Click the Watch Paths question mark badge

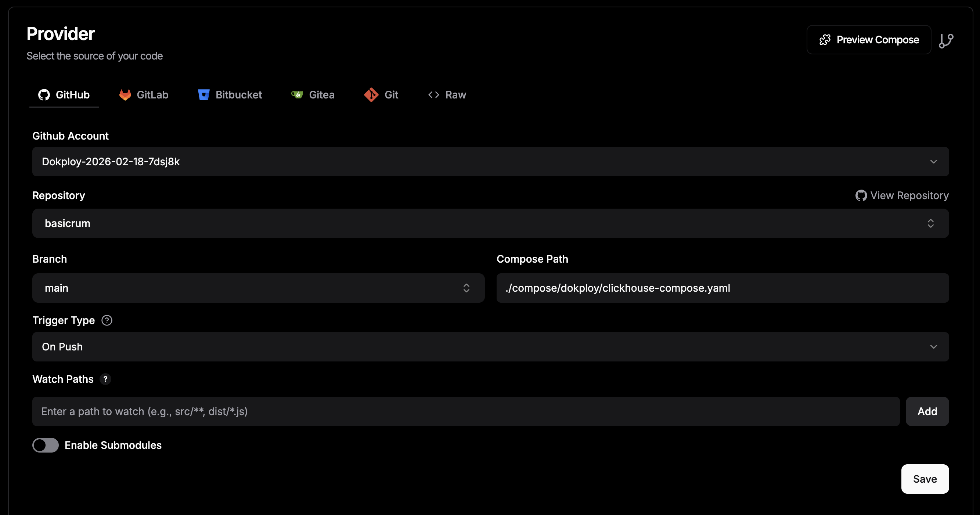coord(105,379)
